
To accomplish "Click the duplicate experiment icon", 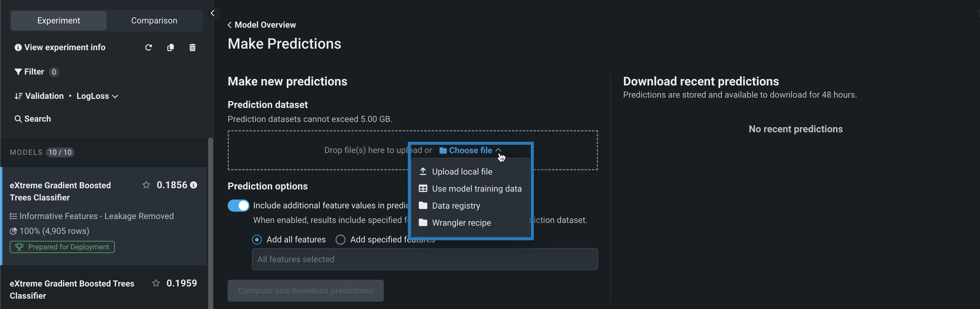I will click(x=170, y=47).
